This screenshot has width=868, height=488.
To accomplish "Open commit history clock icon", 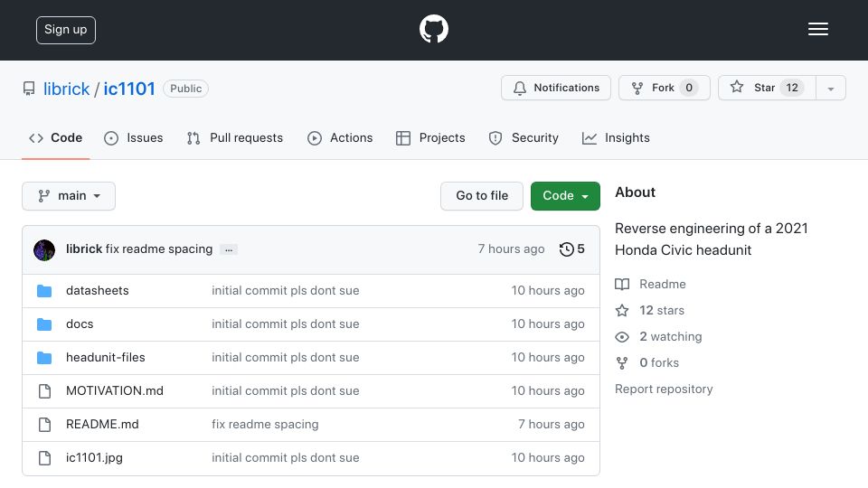I will 566,249.
